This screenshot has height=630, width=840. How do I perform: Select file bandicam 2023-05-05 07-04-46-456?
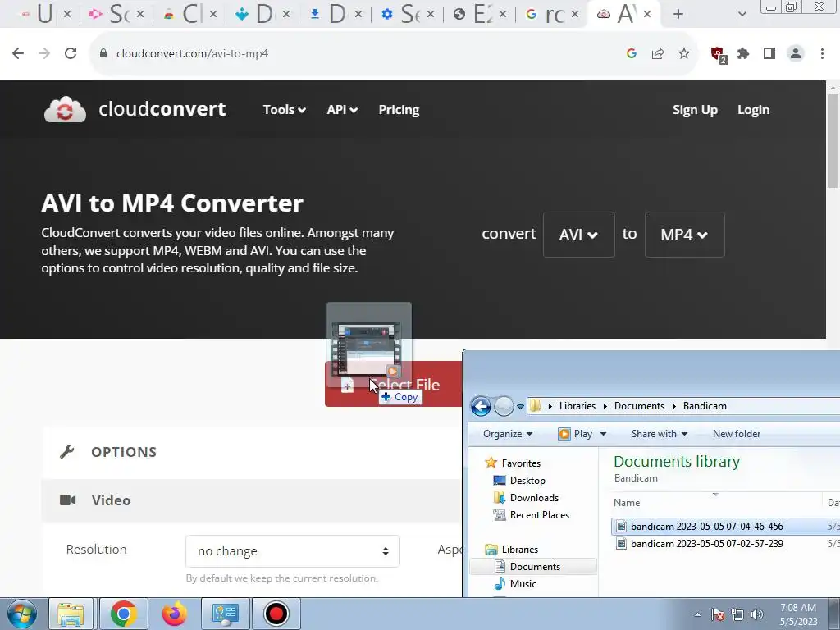tap(706, 527)
